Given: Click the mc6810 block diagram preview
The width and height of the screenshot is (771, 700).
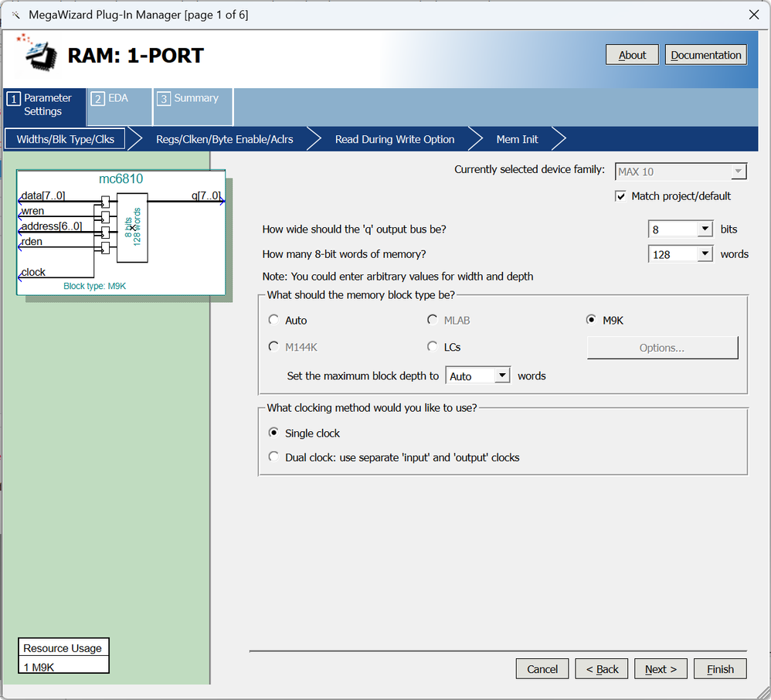Looking at the screenshot, I should tap(121, 232).
